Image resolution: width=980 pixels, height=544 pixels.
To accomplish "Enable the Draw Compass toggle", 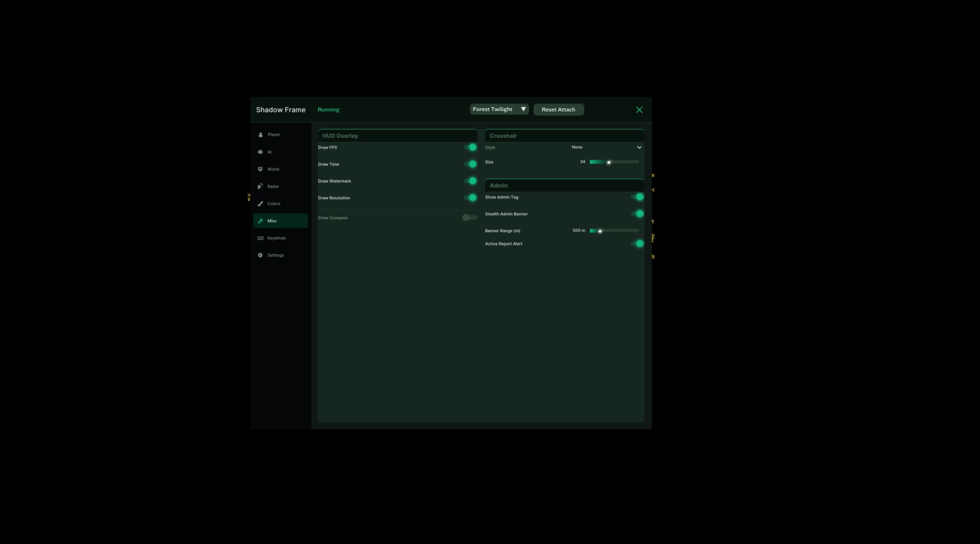I will click(x=469, y=218).
